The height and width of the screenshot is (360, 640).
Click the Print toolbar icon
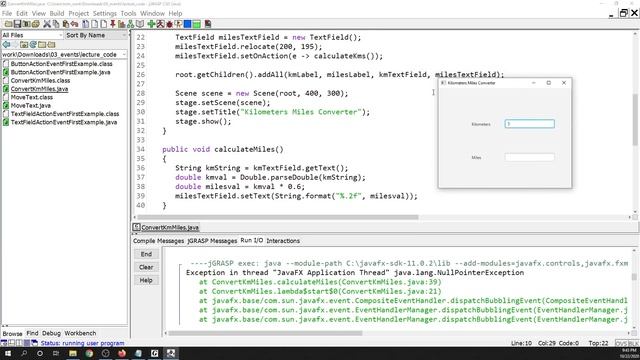[36, 24]
